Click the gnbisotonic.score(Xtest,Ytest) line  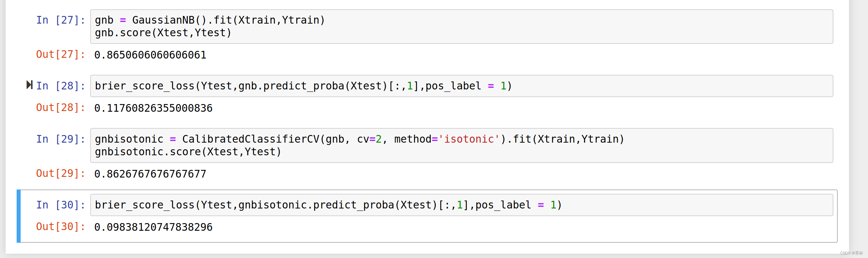188,152
